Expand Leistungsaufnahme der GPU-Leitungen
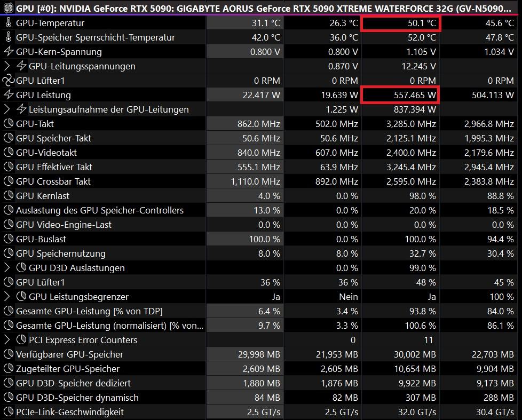Viewport: 522px width, 420px height. (x=7, y=109)
